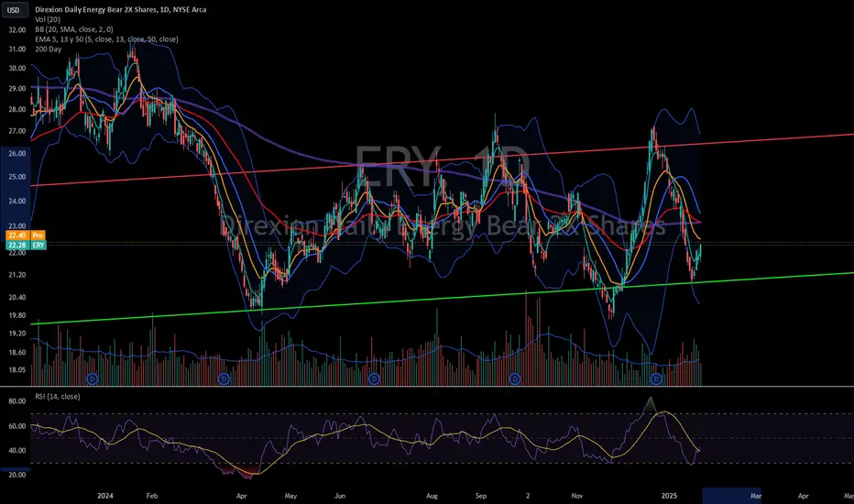Click the 31.00 price axis label
This screenshot has width=854, height=504.
point(17,49)
